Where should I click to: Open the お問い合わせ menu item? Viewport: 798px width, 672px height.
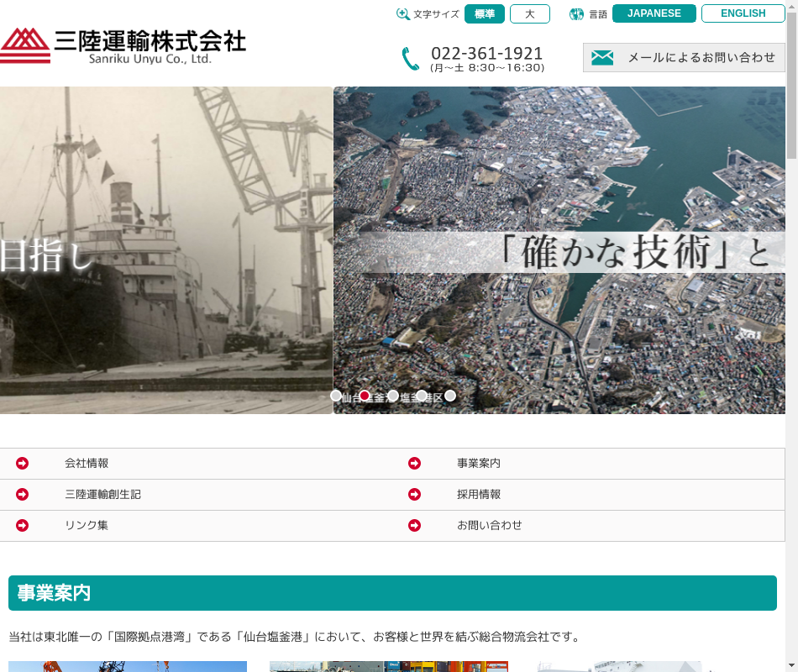point(489,526)
